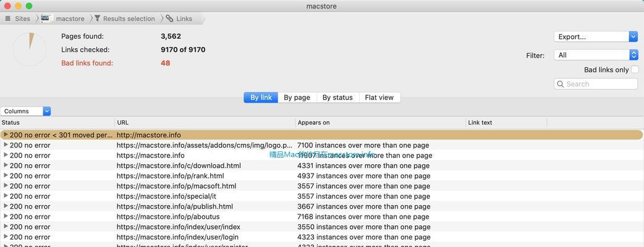Expand the p/rank.html row
This screenshot has width=644, height=247.
(6, 175)
